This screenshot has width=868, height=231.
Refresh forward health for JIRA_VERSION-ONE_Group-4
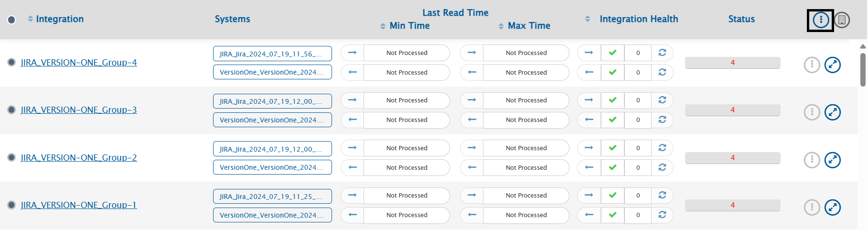click(x=662, y=53)
